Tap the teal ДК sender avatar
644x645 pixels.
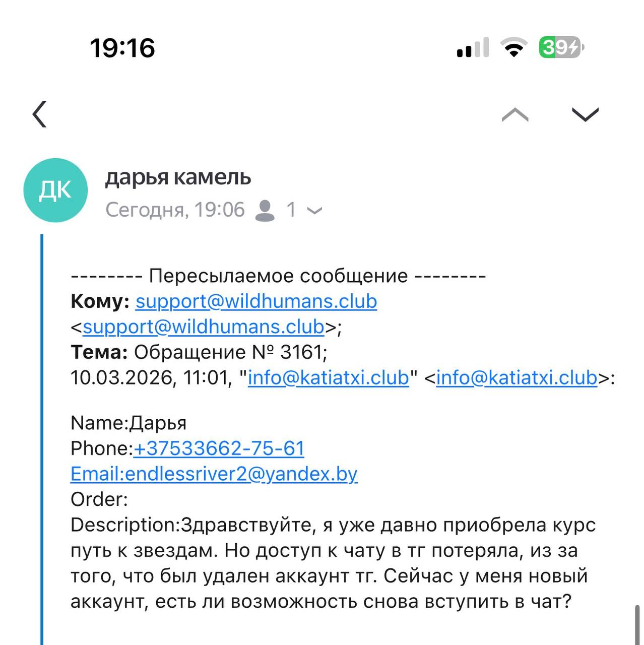coord(56,190)
